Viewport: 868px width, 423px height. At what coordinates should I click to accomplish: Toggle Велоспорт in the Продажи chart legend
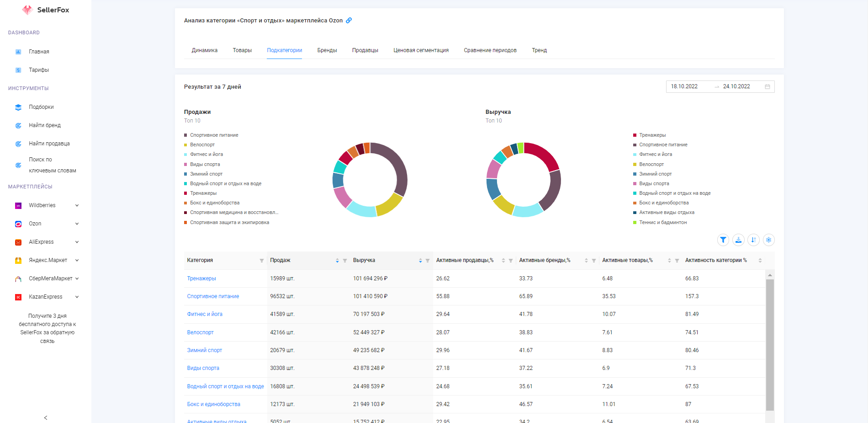(x=202, y=145)
